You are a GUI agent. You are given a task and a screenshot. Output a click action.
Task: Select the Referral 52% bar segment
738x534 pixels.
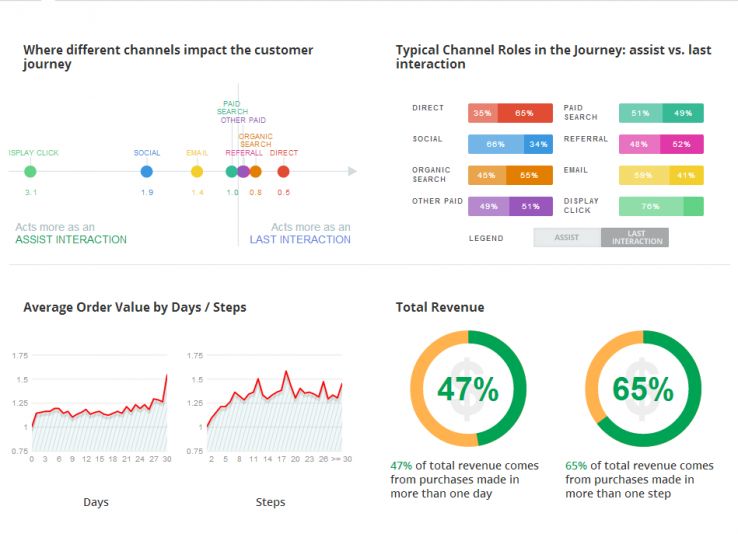pyautogui.click(x=683, y=145)
